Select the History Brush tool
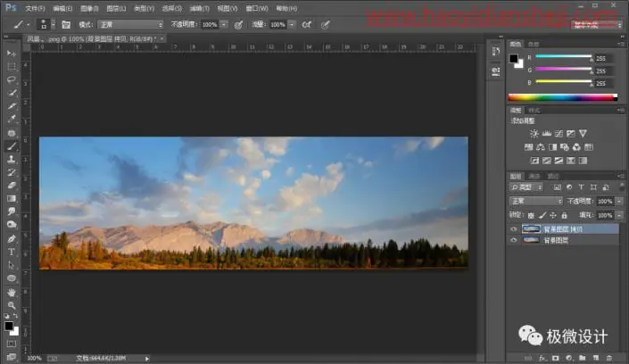This screenshot has width=629, height=364. [x=12, y=172]
